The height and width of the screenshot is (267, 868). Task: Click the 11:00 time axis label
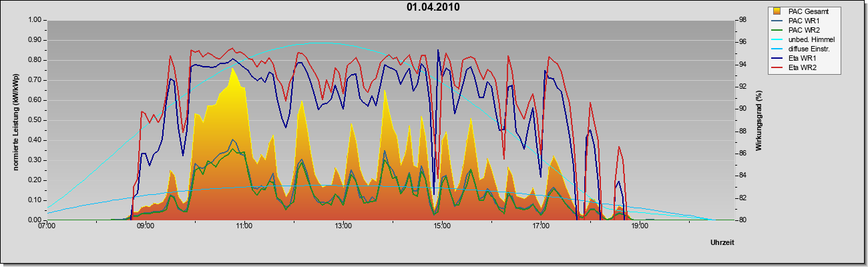[x=244, y=226]
